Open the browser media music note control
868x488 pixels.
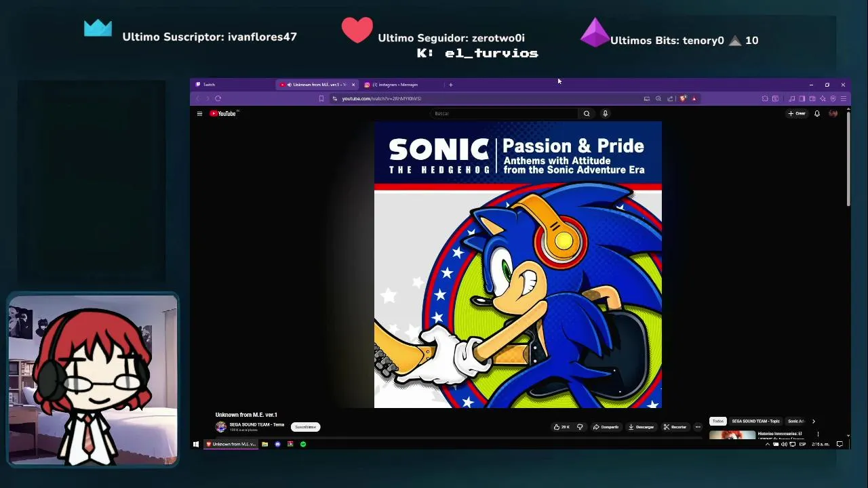[791, 99]
